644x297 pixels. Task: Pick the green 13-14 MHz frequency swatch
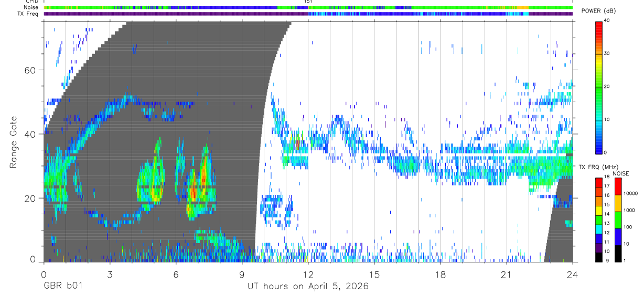(599, 219)
